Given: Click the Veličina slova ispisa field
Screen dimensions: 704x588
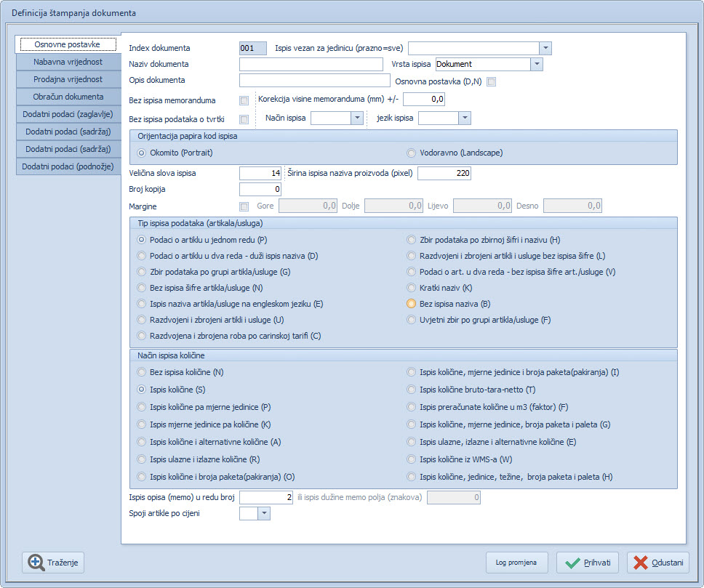Looking at the screenshot, I should [260, 173].
